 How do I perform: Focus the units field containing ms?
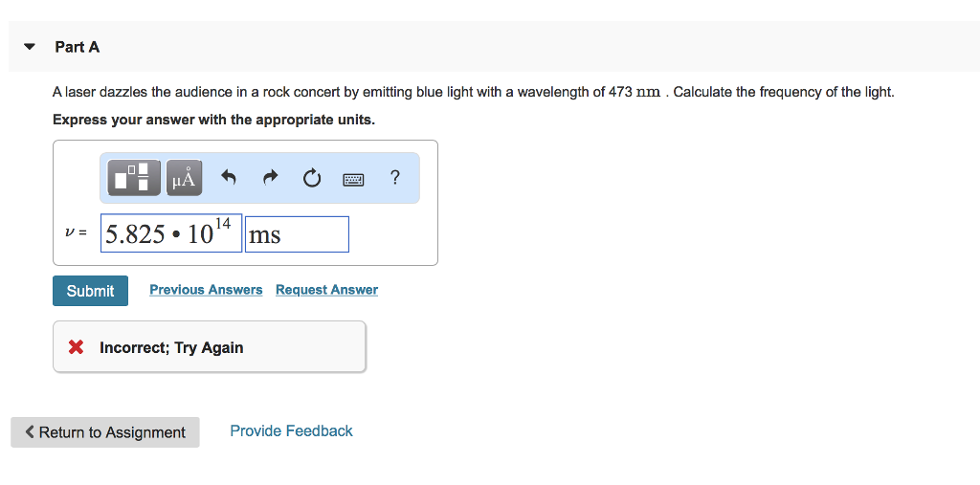297,233
